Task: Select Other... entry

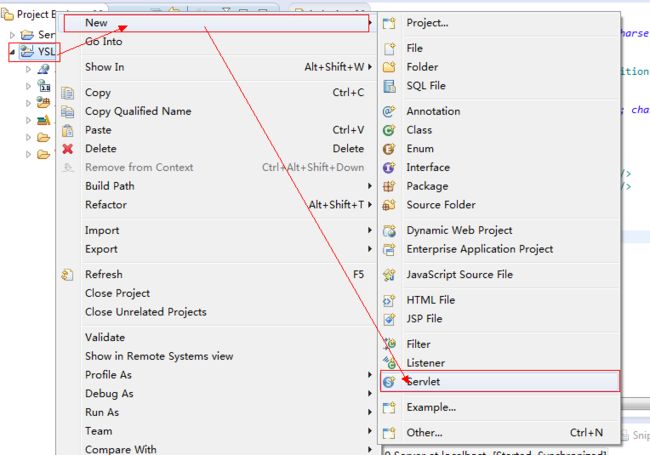Action: coord(499,433)
